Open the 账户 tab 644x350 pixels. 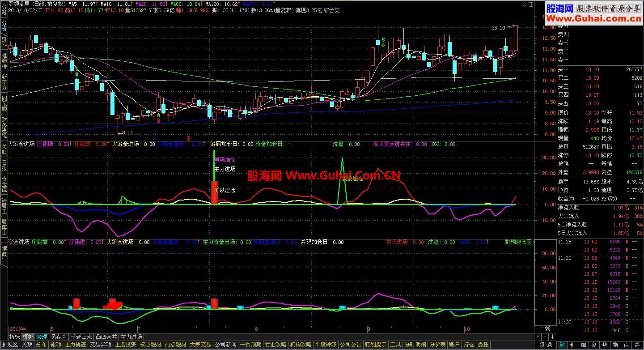click(x=454, y=345)
